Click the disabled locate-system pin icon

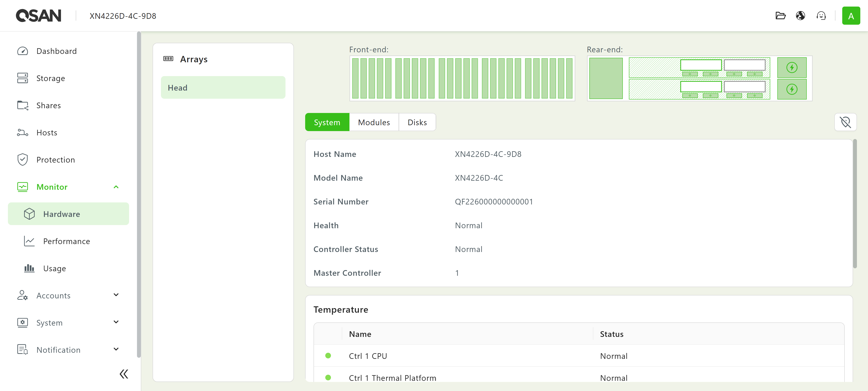point(845,122)
